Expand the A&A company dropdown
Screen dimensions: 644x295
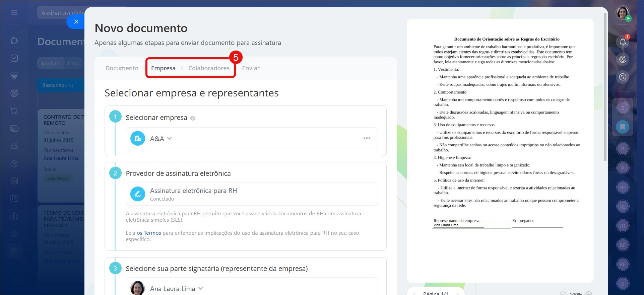(170, 138)
